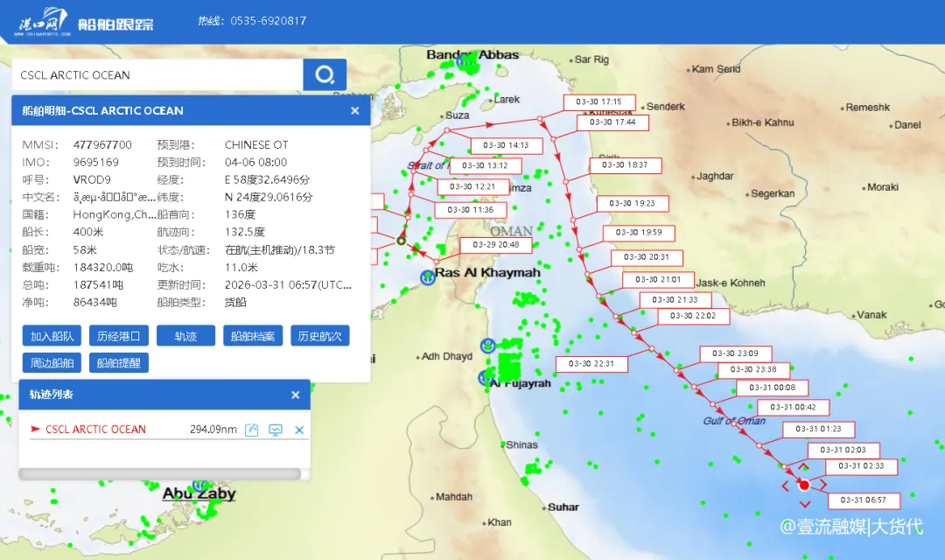View 历史航次 past voyages
The height and width of the screenshot is (560, 945).
pos(319,335)
